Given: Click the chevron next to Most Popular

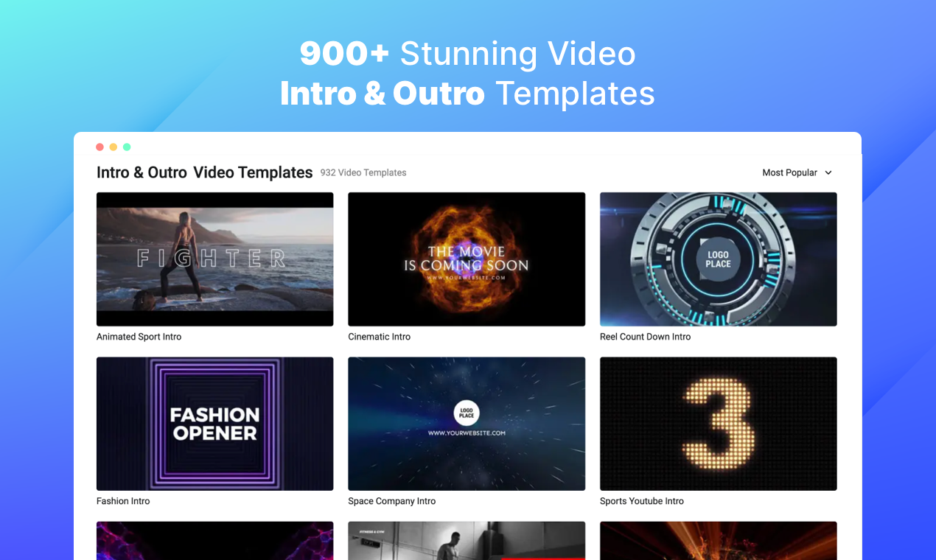Looking at the screenshot, I should pos(828,172).
